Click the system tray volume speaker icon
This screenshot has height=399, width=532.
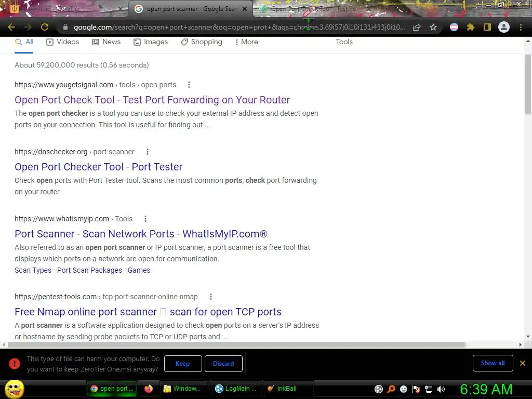point(441,389)
